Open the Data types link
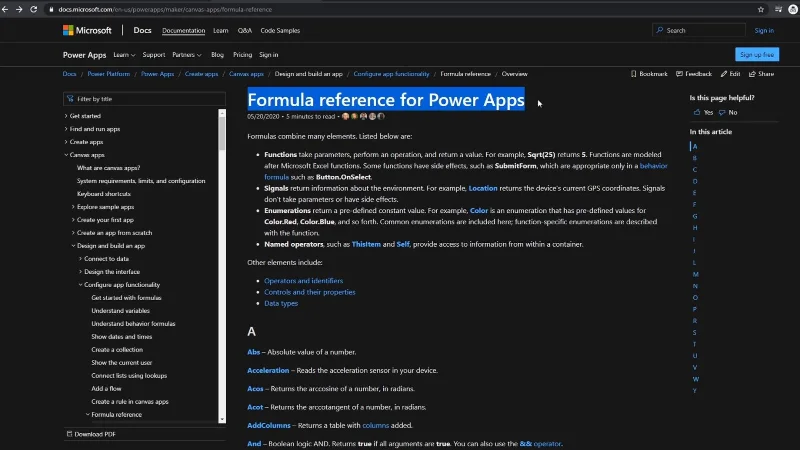This screenshot has width=800, height=450. (281, 303)
